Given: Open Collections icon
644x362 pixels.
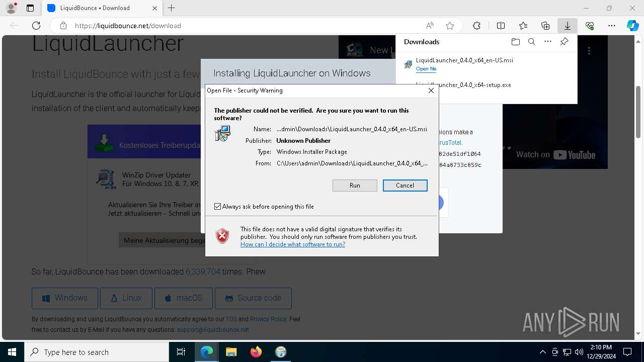Looking at the screenshot, I should click(x=545, y=26).
